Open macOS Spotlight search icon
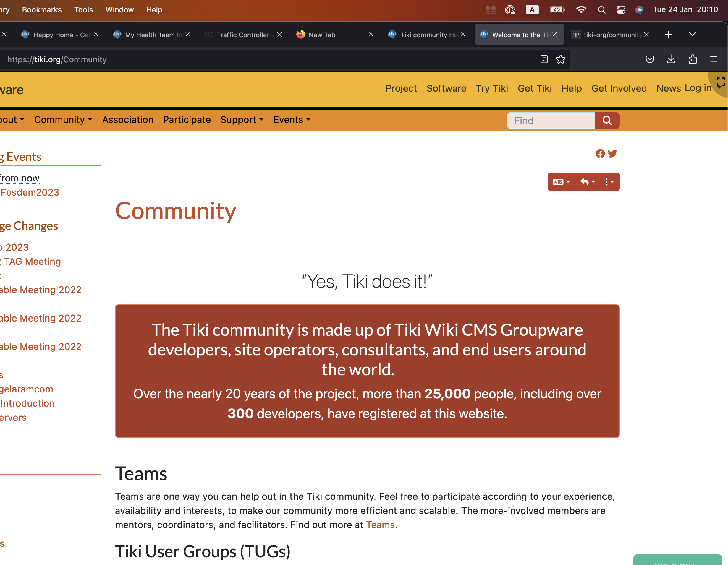The width and height of the screenshot is (728, 565). [602, 10]
